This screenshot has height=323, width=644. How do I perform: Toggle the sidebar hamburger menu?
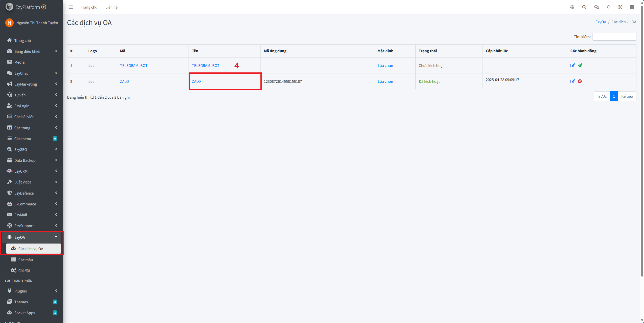(71, 7)
